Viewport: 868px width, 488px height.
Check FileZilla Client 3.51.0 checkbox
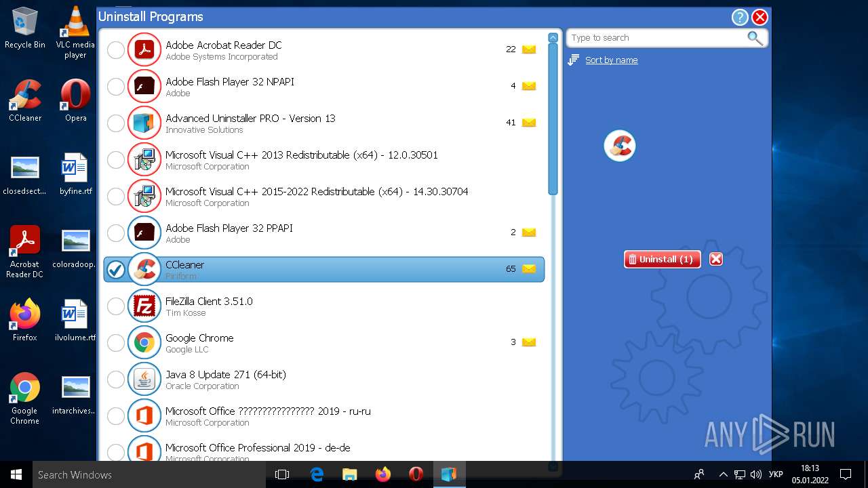click(x=116, y=306)
